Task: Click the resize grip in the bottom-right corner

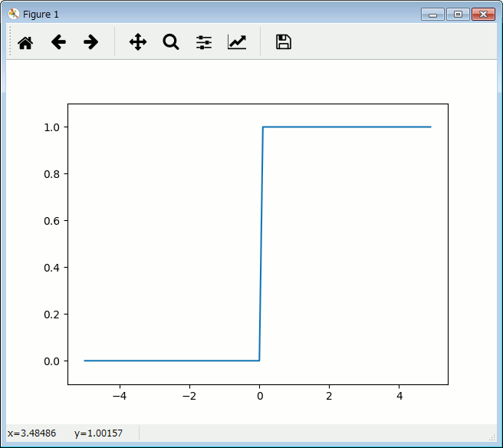Action: click(493, 437)
